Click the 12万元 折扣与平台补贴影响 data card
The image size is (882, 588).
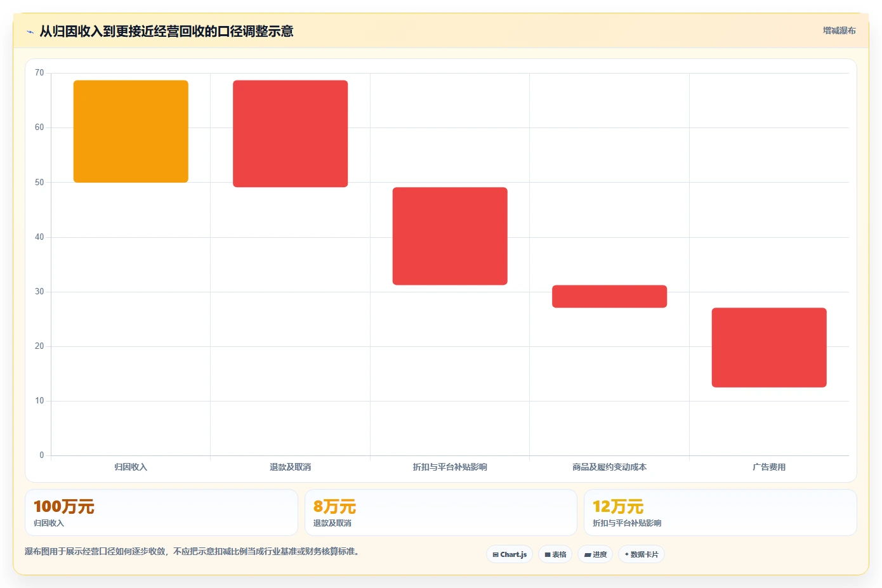click(x=720, y=513)
